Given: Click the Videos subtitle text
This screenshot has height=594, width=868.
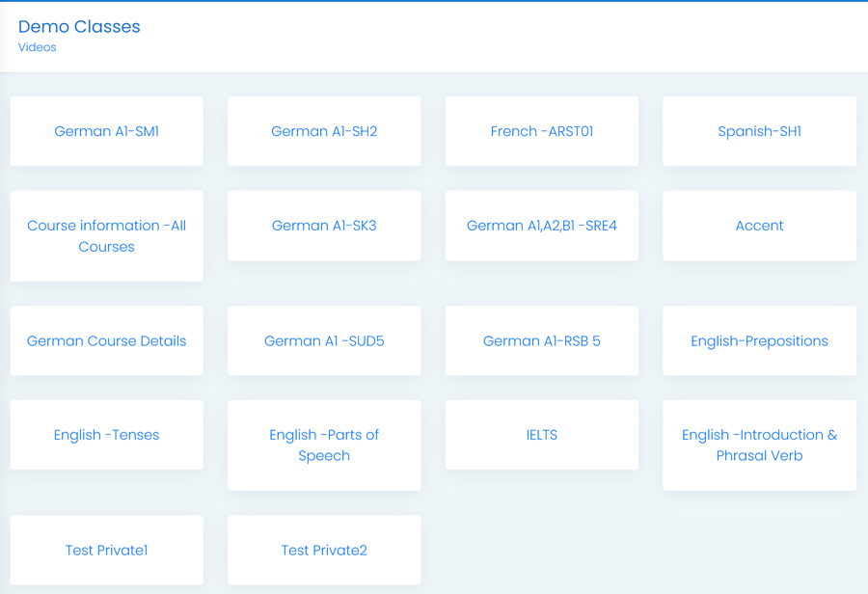Looking at the screenshot, I should point(37,47).
